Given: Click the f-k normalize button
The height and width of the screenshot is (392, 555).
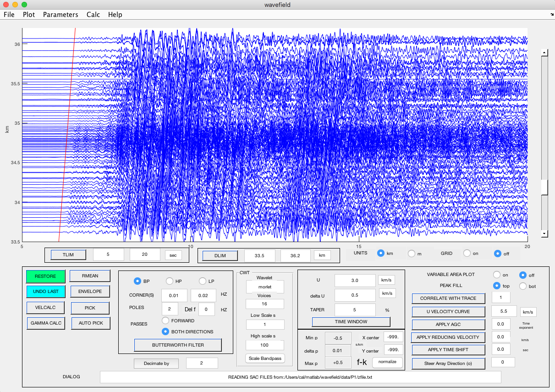Looking at the screenshot, I should [387, 363].
